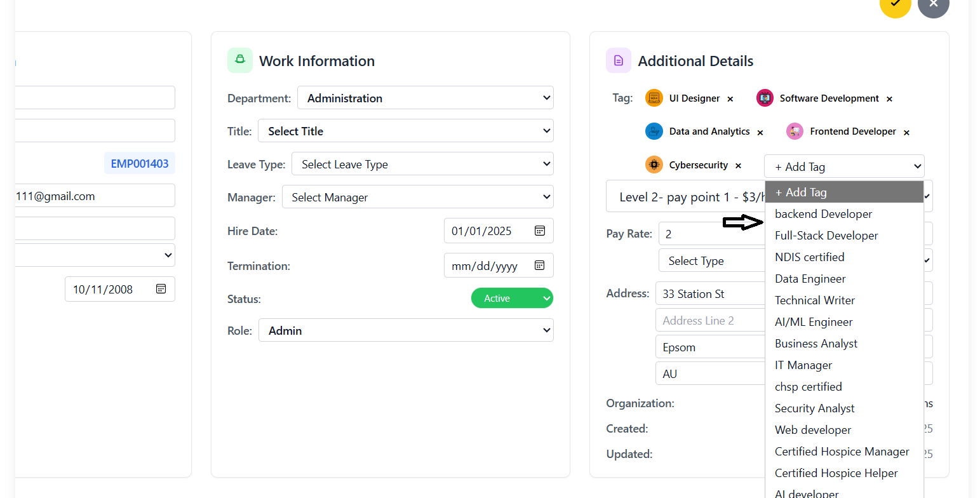
Task: Click the Additional Details document icon
Action: tap(619, 61)
